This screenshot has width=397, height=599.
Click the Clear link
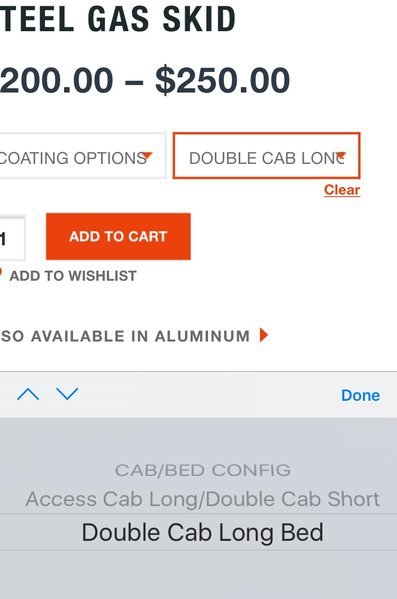tap(342, 190)
